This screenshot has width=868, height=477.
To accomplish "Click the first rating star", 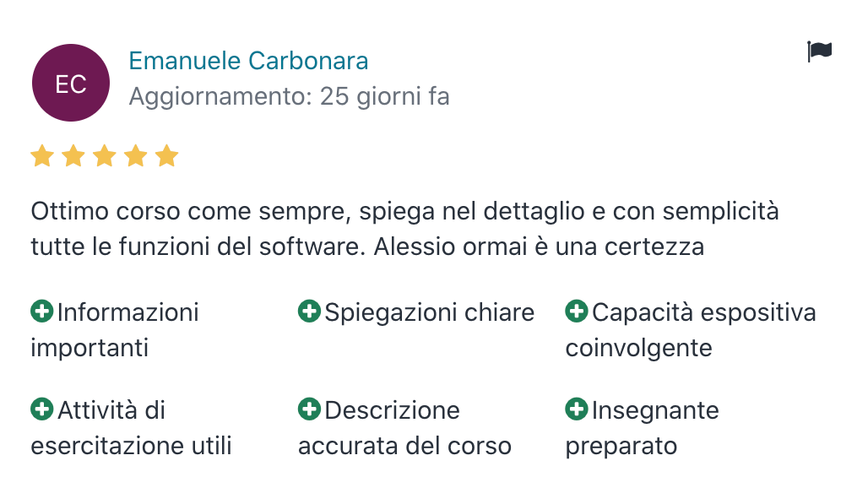I will 42,156.
